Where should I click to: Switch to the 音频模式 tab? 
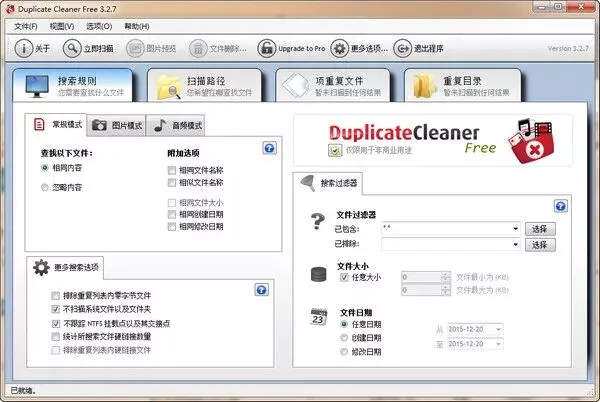point(176,125)
